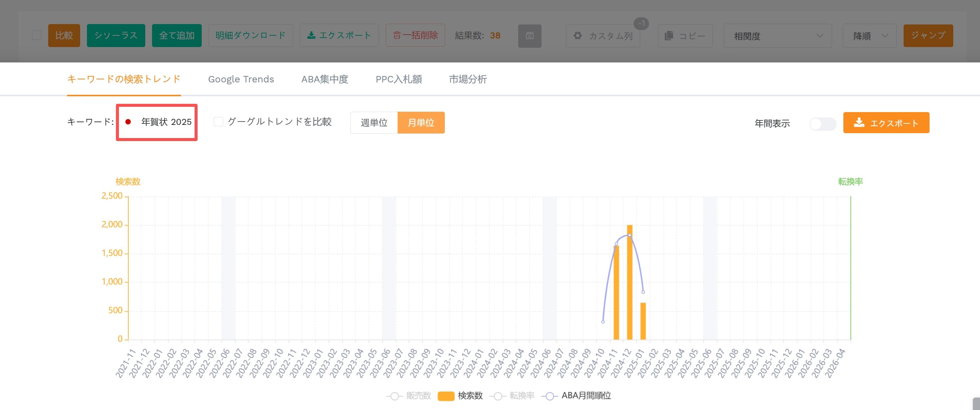Click the 年賀状 2025 keyword label
The height and width of the screenshot is (410, 980).
click(166, 122)
